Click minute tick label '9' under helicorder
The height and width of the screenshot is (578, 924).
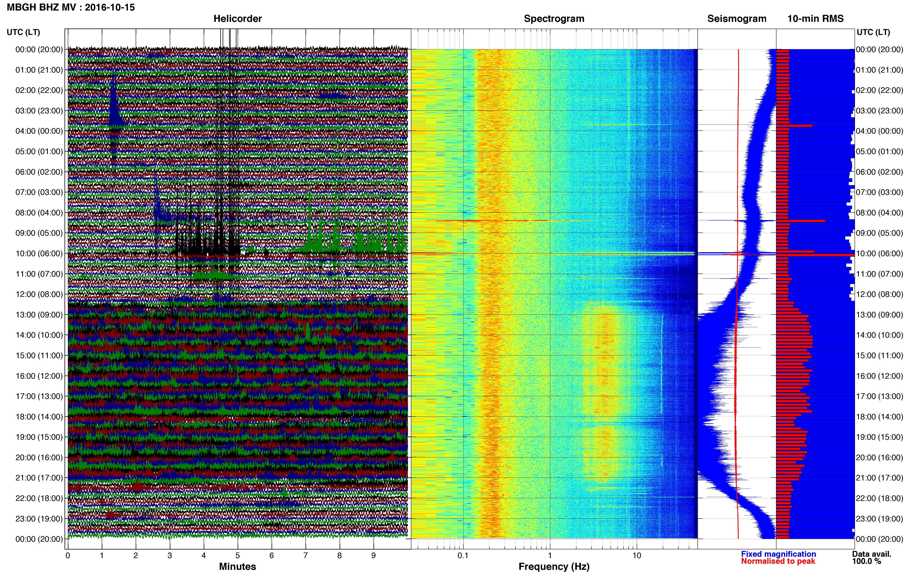coord(373,555)
